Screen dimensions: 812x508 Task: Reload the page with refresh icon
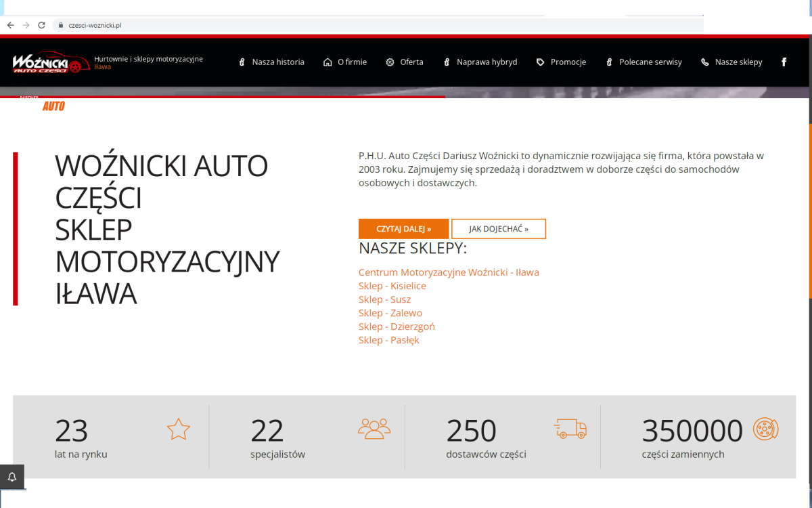[41, 25]
